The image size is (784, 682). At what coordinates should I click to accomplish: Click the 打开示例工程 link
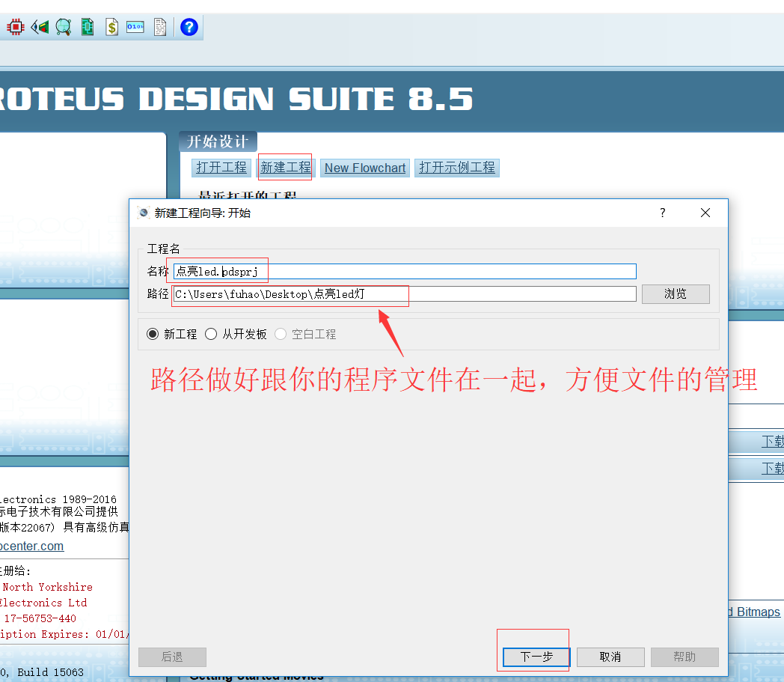pyautogui.click(x=457, y=168)
